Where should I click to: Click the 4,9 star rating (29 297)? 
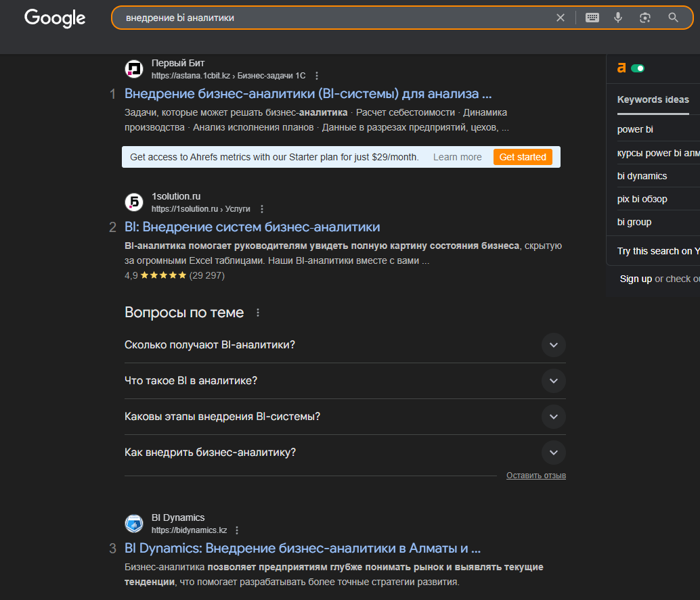pos(175,276)
